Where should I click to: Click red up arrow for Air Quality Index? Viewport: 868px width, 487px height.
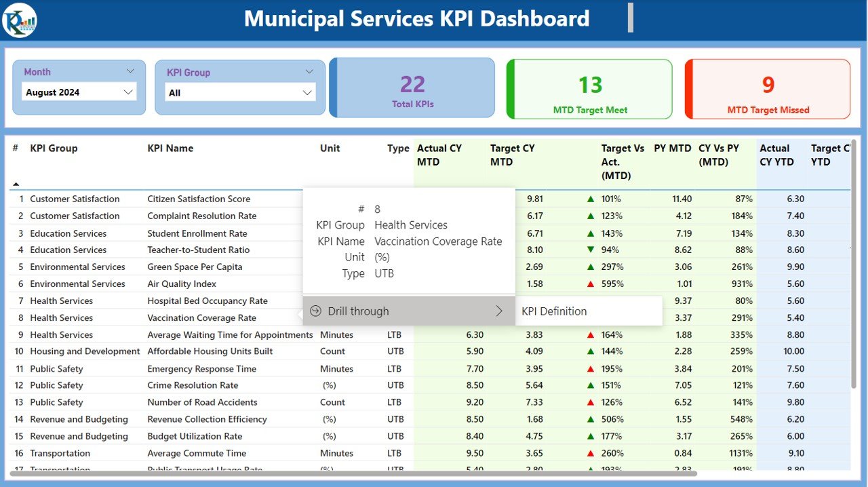[591, 284]
